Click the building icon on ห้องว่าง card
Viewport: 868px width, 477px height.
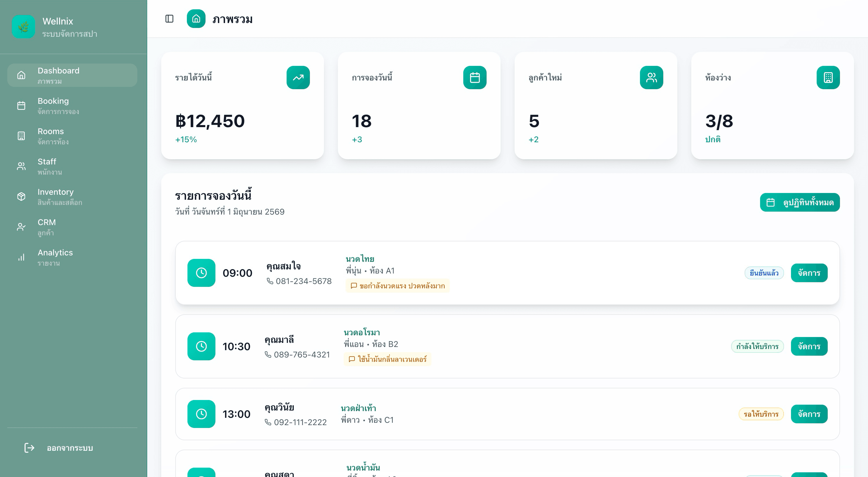[x=828, y=78]
